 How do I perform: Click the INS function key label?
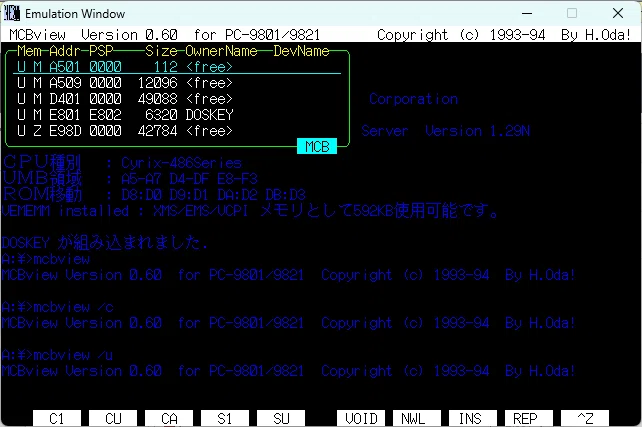pyautogui.click(x=473, y=418)
